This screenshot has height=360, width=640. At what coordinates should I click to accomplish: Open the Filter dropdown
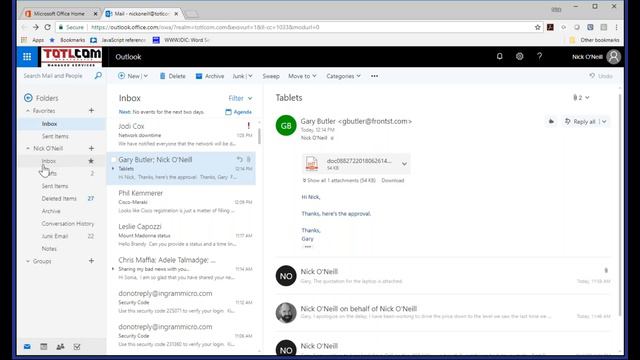tap(240, 98)
